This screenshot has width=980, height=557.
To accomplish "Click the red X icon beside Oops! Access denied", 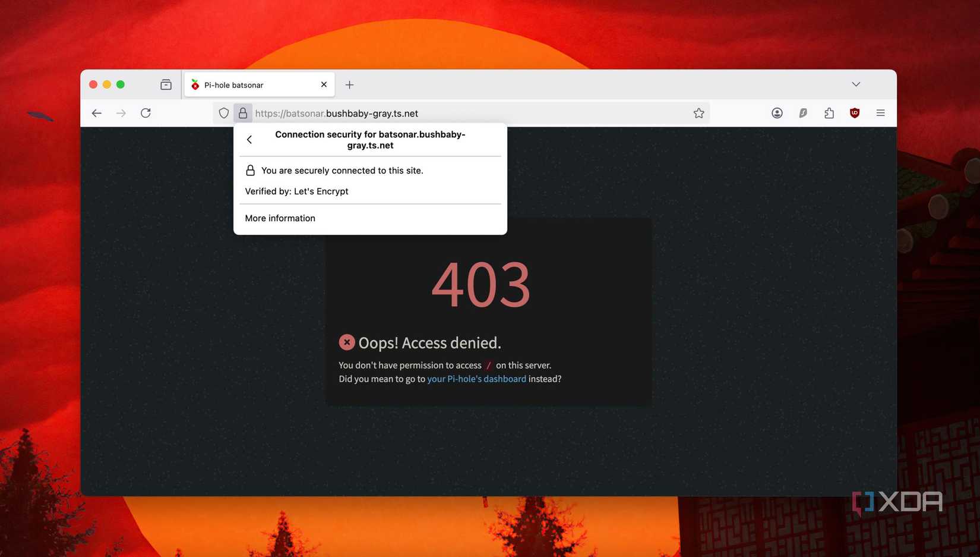I will pos(347,342).
